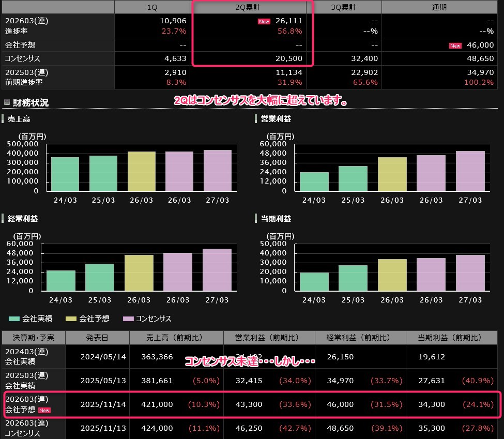The image size is (504, 439).
Task: Click the green 会社実績 legend swatch
Action: (14, 319)
